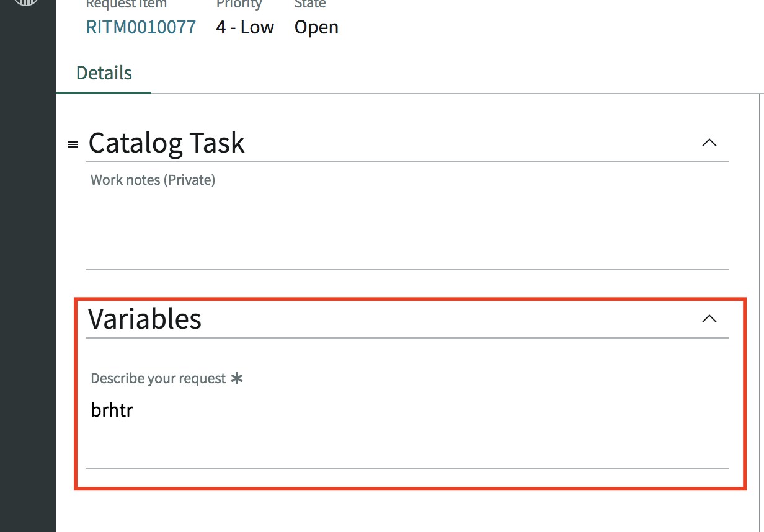Click the partial round icon in dark sidebar

click(27, 2)
